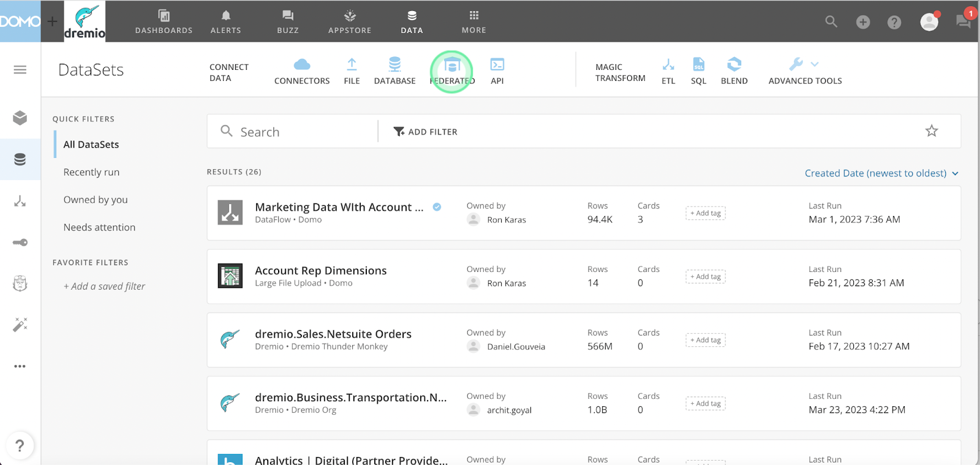Add tag to Marketing Data With Account
This screenshot has height=465, width=980.
(x=706, y=213)
